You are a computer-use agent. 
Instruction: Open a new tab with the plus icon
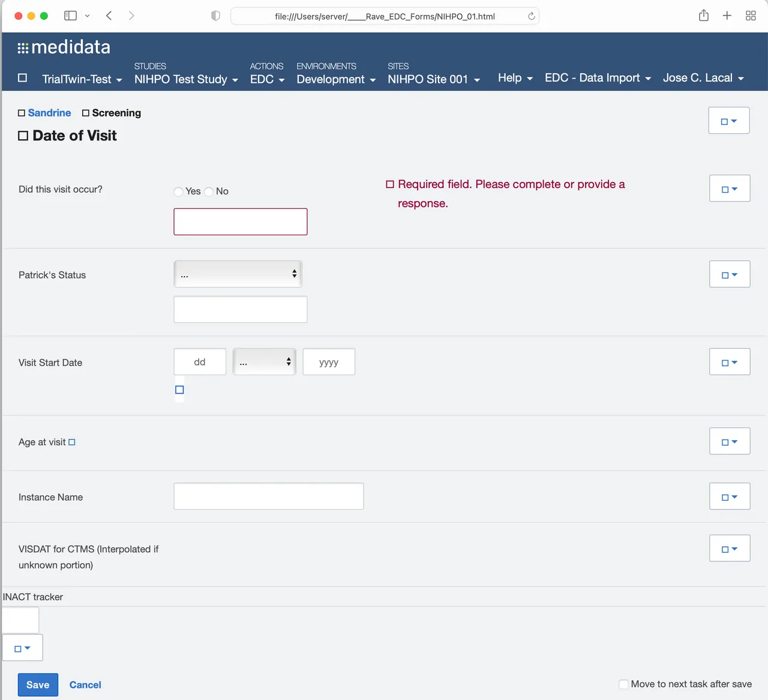(x=727, y=16)
